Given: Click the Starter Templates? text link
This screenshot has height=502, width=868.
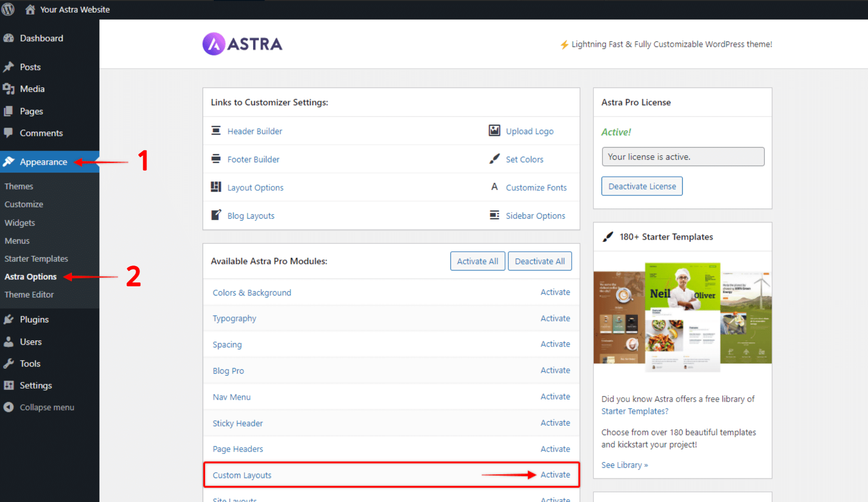Looking at the screenshot, I should coord(635,411).
